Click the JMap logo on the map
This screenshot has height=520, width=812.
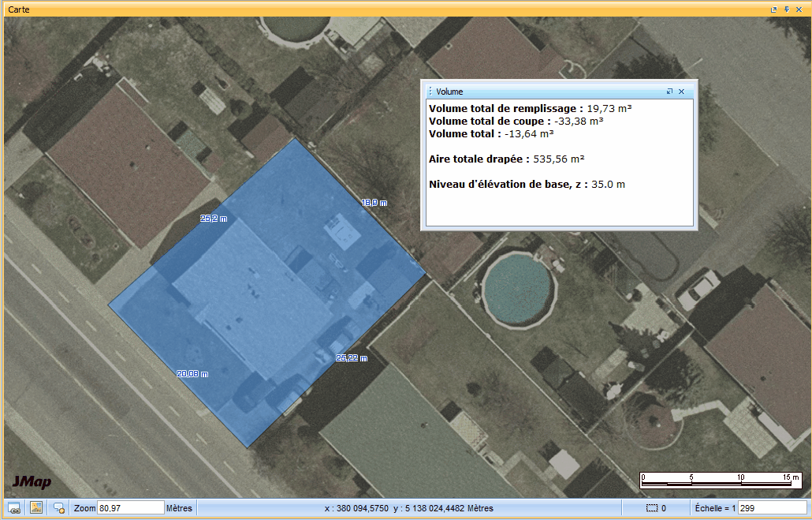pyautogui.click(x=32, y=481)
